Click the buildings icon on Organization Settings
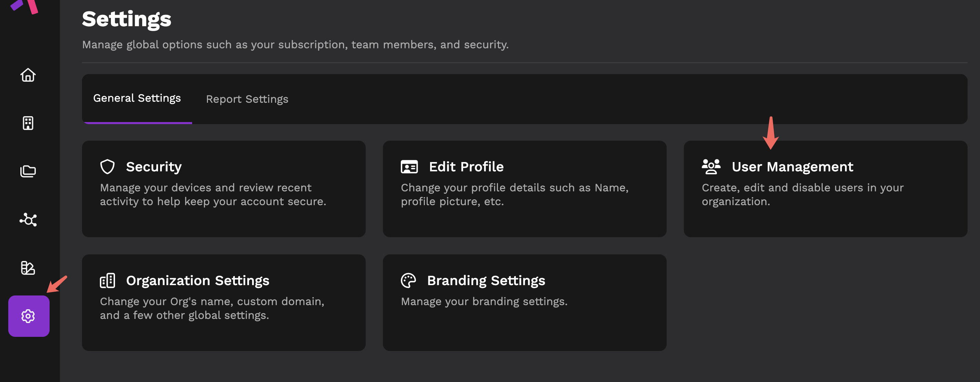The height and width of the screenshot is (382, 980). (x=107, y=281)
